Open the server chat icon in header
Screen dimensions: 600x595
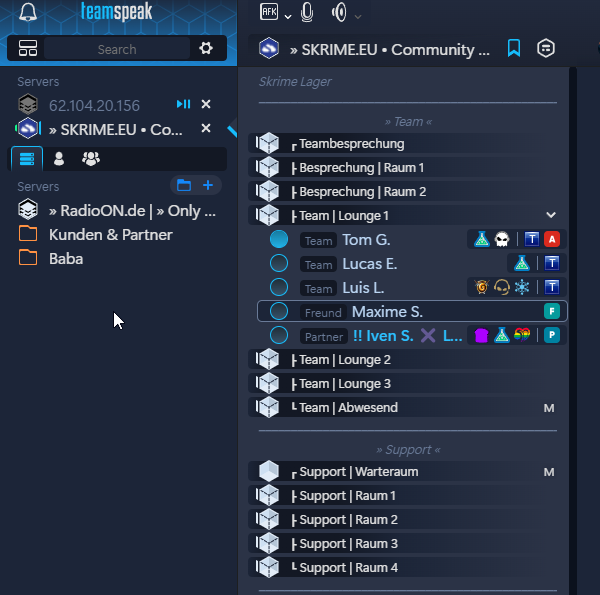pyautogui.click(x=546, y=48)
